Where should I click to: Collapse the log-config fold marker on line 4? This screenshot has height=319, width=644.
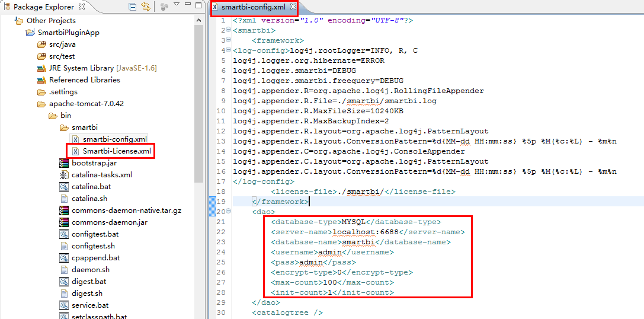(228, 50)
